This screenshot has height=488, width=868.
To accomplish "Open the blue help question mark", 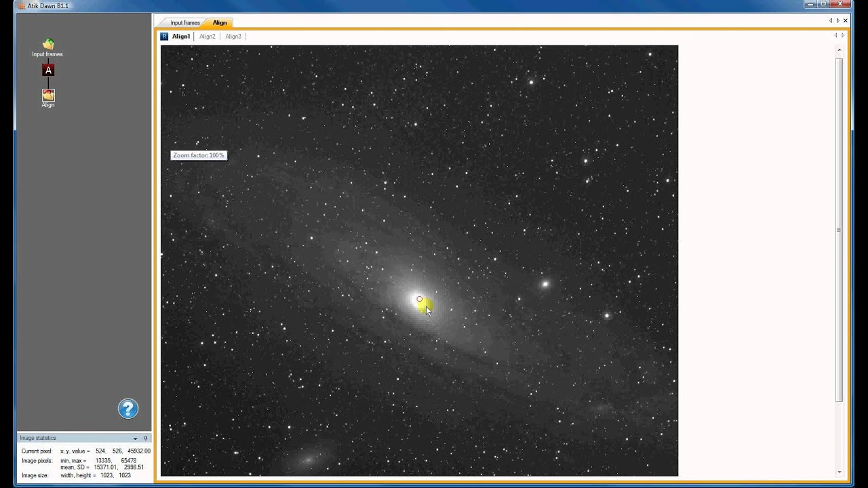I will click(128, 409).
